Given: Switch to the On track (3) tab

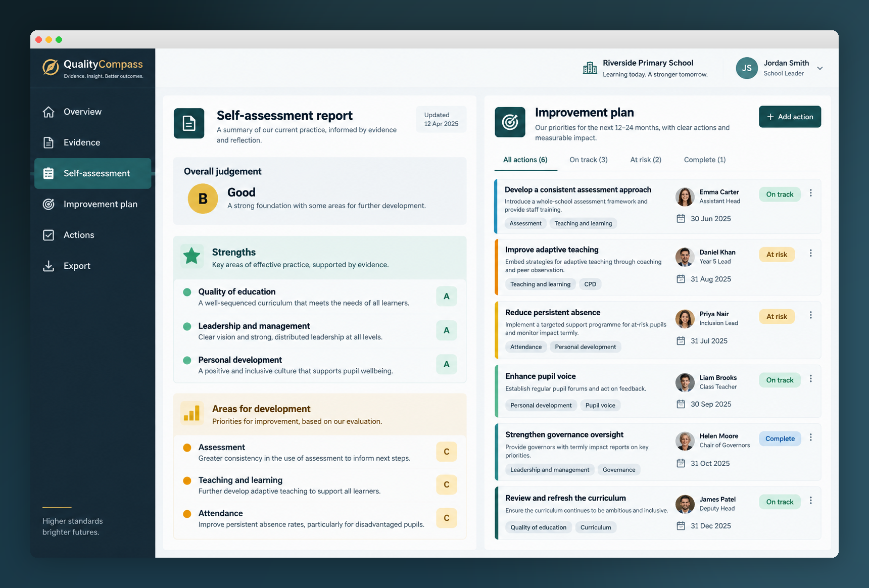Looking at the screenshot, I should tap(589, 160).
